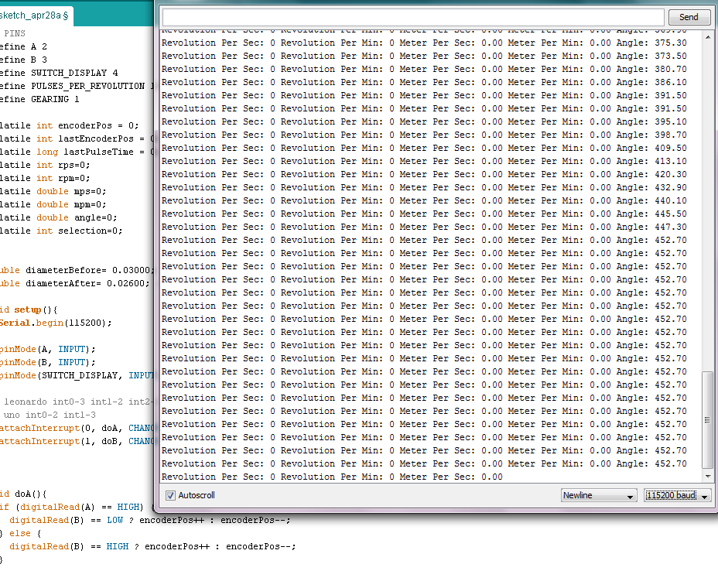Click the serial message input field
The height and width of the screenshot is (588, 718).
[413, 17]
